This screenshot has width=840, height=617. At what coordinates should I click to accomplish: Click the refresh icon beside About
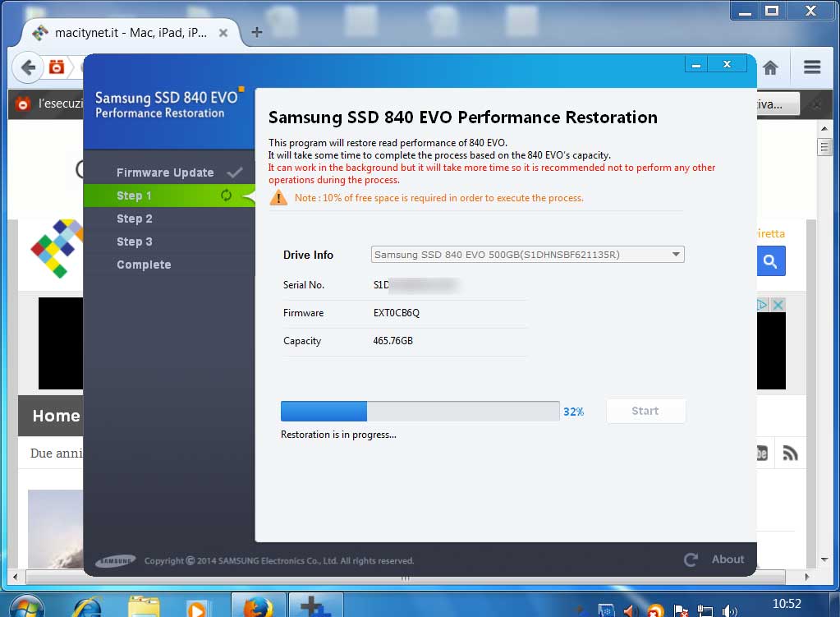point(691,559)
